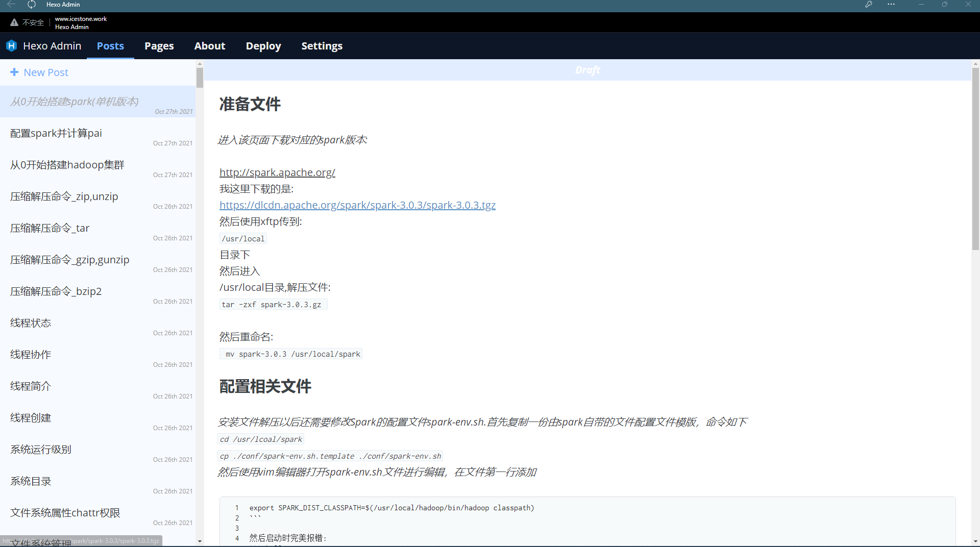Click the post list scroll-down arrow
The width and height of the screenshot is (980, 547).
coord(200,541)
